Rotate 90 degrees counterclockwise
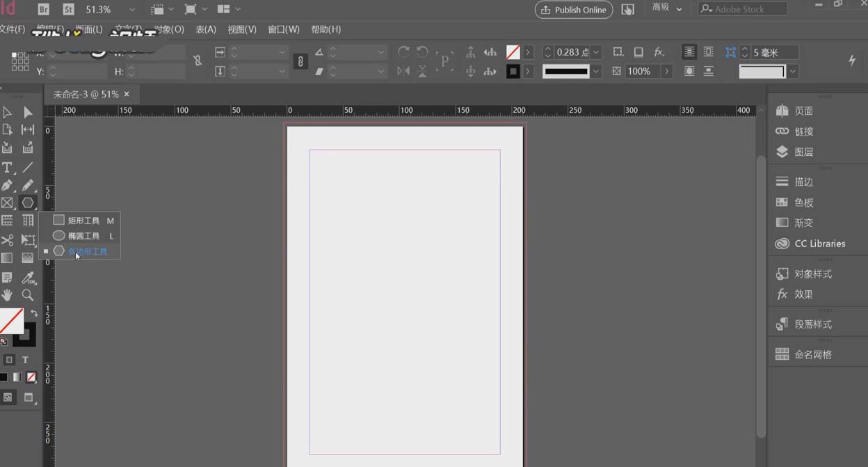 [422, 52]
